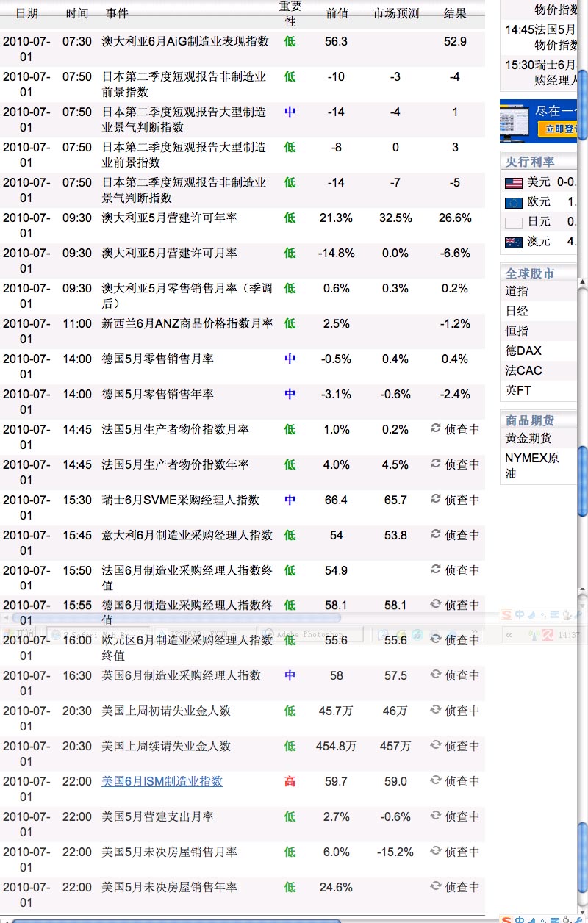Click refresh icon in 意大利6月制造业采购经理人指数 row
Viewport: 588px width, 923px height.
coord(436,534)
